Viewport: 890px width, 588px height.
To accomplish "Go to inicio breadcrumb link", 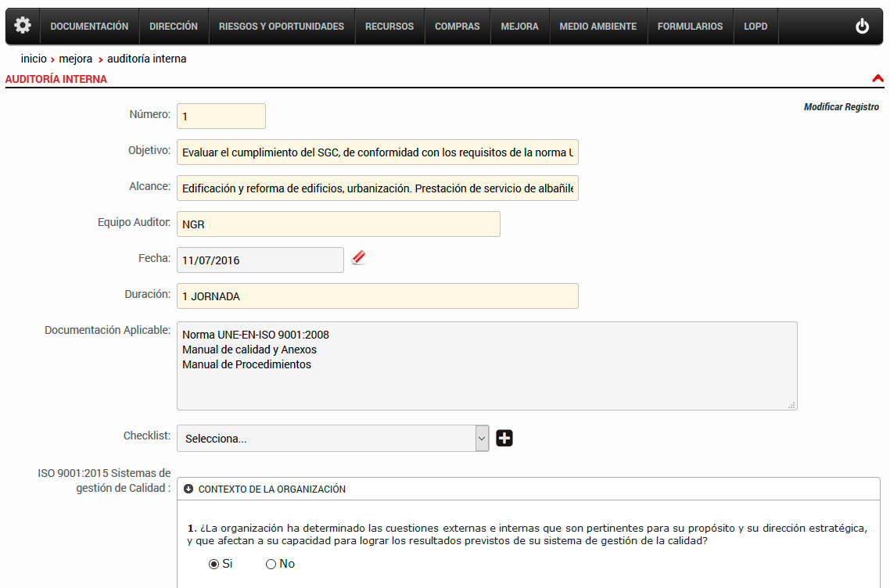I will tap(34, 59).
